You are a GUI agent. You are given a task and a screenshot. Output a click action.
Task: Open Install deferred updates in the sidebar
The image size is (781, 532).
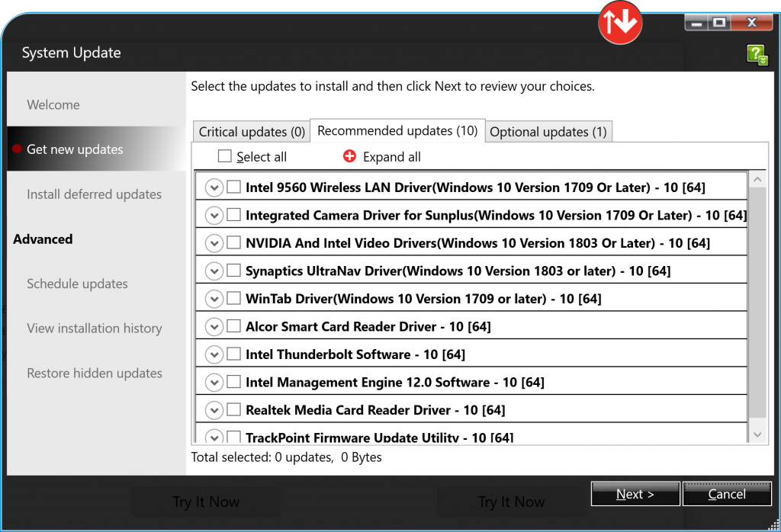coord(94,194)
